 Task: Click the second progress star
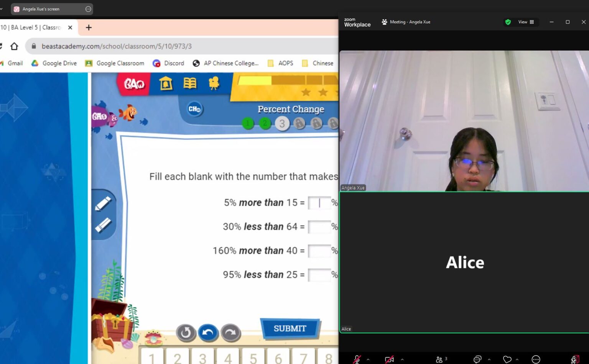point(323,92)
